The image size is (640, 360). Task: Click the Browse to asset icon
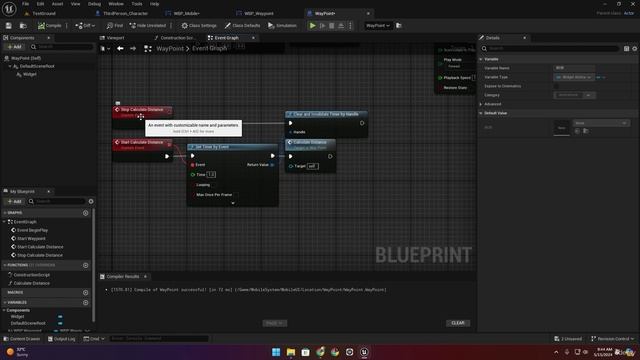[23, 26]
